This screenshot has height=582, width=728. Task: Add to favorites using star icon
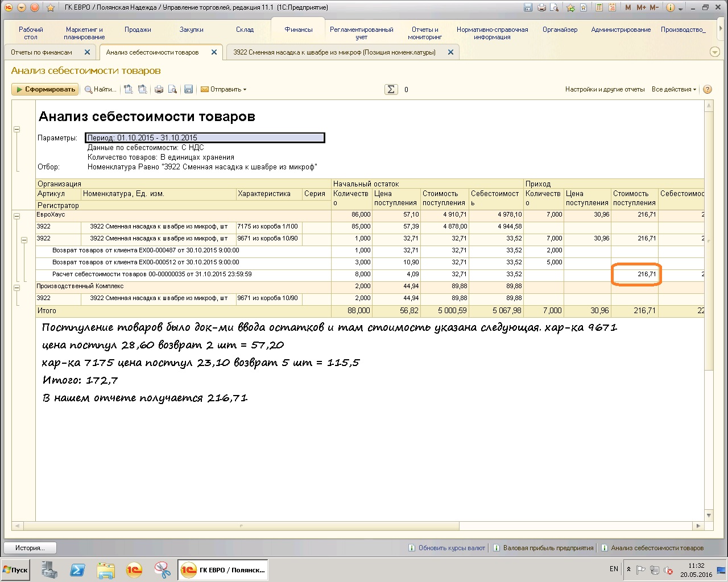coord(50,8)
